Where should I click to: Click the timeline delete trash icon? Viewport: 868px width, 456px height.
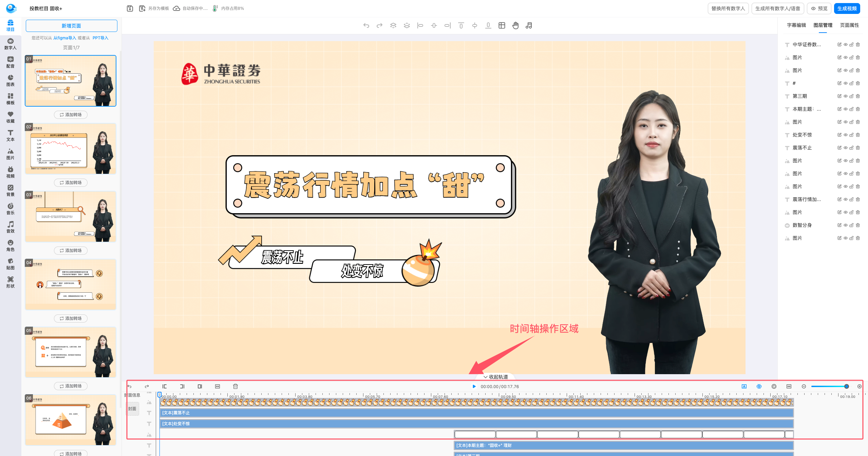(235, 386)
